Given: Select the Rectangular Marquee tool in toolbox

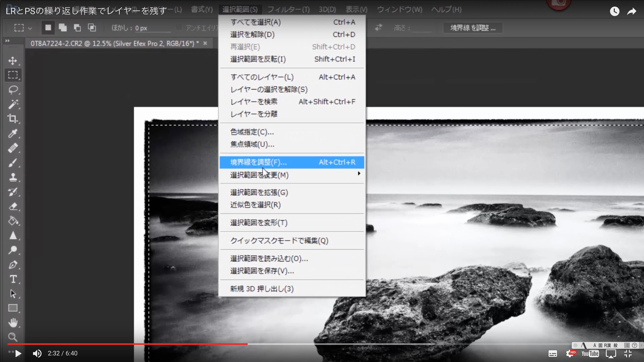Looking at the screenshot, I should 13,75.
